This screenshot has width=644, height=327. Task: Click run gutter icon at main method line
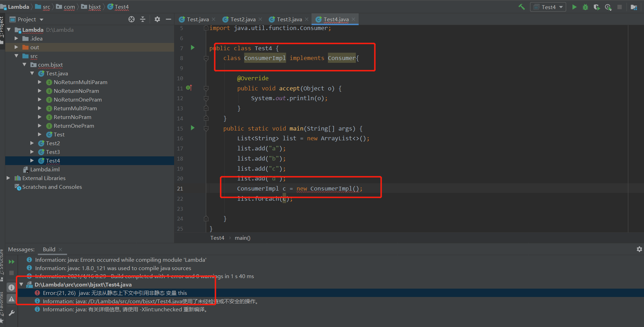[x=193, y=128]
